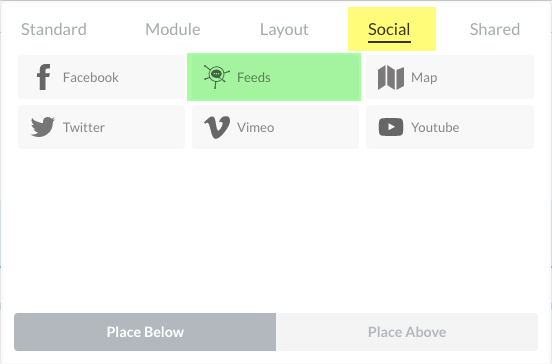Select the Twitter text label
The width and height of the screenshot is (552, 364).
coord(84,127)
